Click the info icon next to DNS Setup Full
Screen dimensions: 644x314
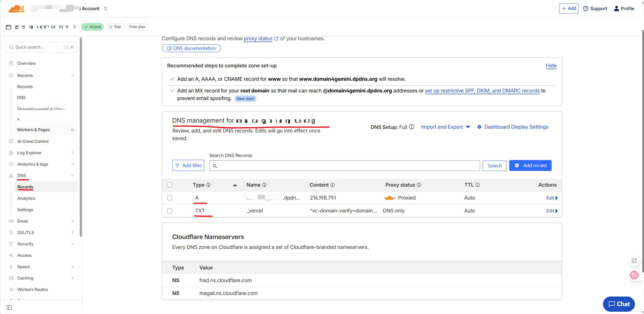point(412,127)
